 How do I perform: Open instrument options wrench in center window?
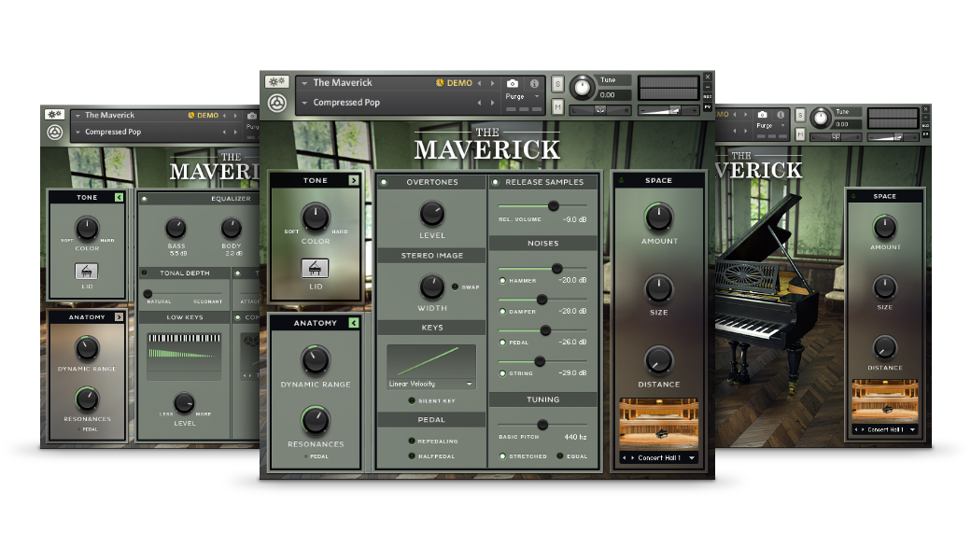pyautogui.click(x=276, y=82)
